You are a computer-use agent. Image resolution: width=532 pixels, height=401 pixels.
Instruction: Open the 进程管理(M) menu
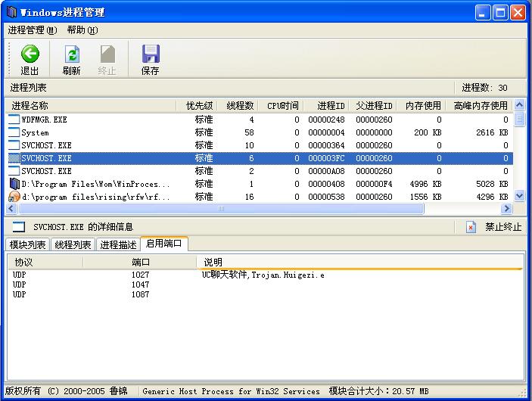coord(33,30)
